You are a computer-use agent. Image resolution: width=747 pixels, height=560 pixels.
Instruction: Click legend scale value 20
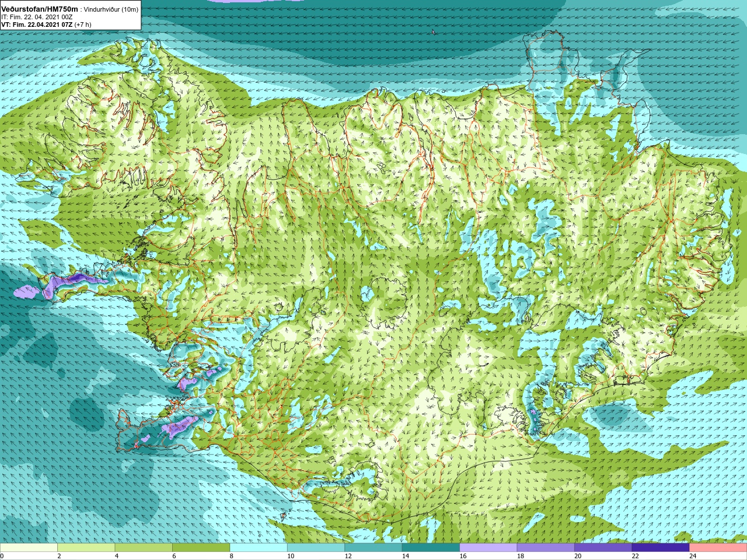pos(578,556)
